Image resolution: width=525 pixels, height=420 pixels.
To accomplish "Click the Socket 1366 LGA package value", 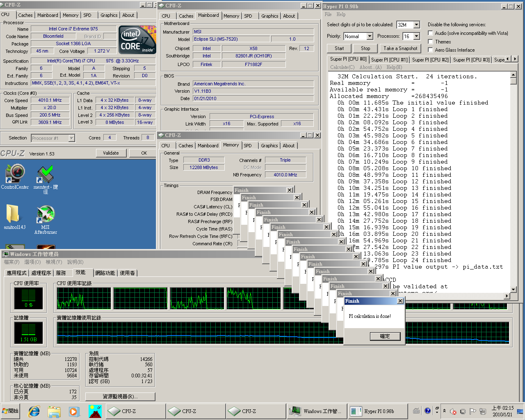I will pos(73,43).
